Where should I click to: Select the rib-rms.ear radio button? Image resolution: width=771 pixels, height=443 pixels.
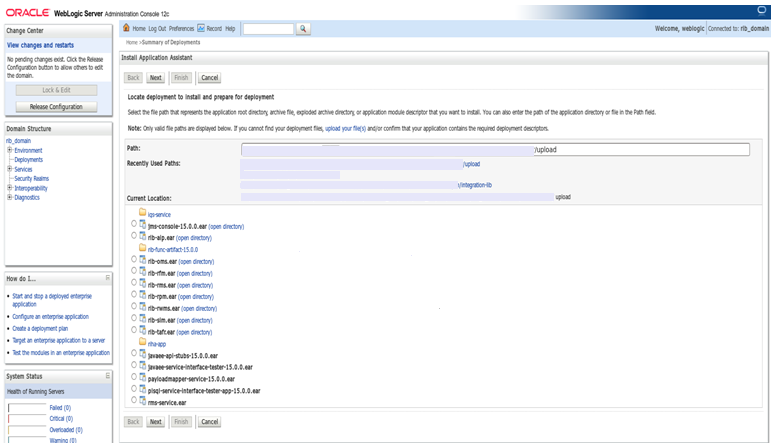point(134,283)
